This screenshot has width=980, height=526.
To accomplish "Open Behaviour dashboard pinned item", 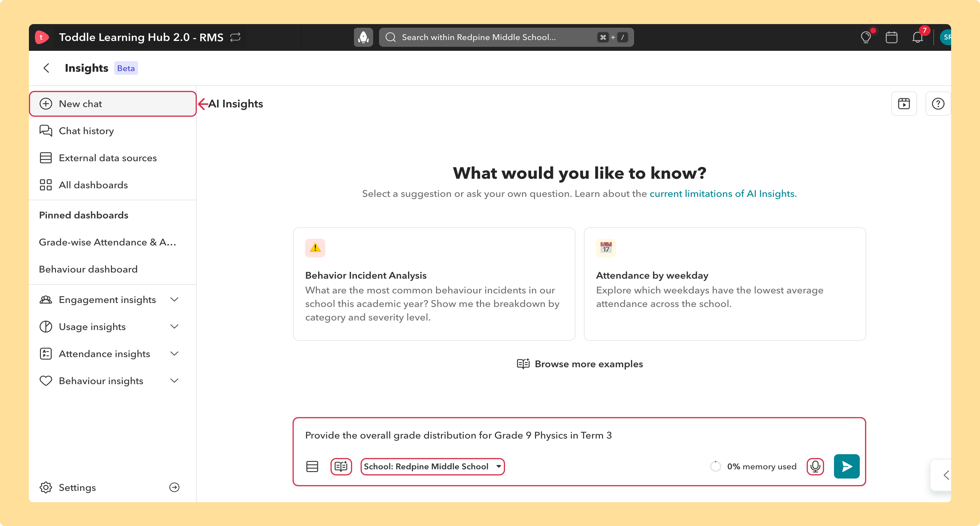I will [88, 269].
